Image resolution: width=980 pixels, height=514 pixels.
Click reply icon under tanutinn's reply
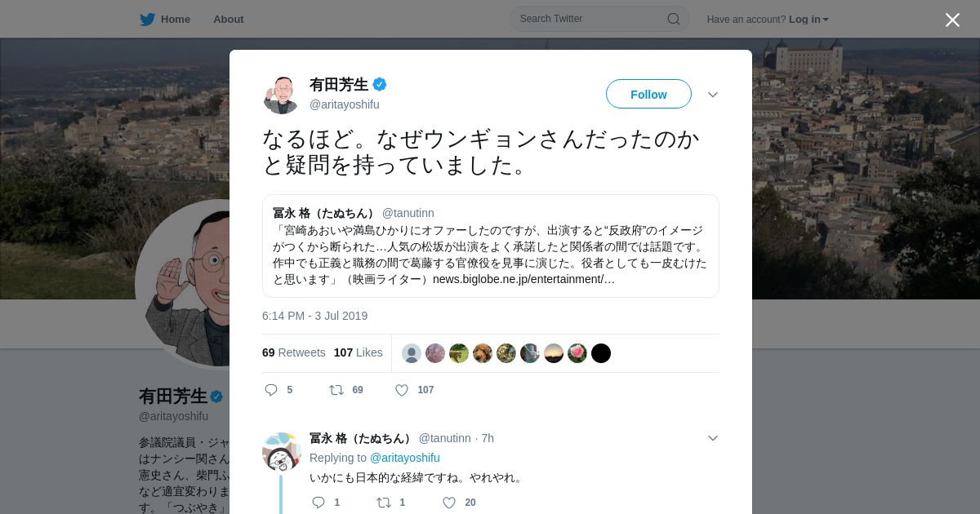[318, 503]
